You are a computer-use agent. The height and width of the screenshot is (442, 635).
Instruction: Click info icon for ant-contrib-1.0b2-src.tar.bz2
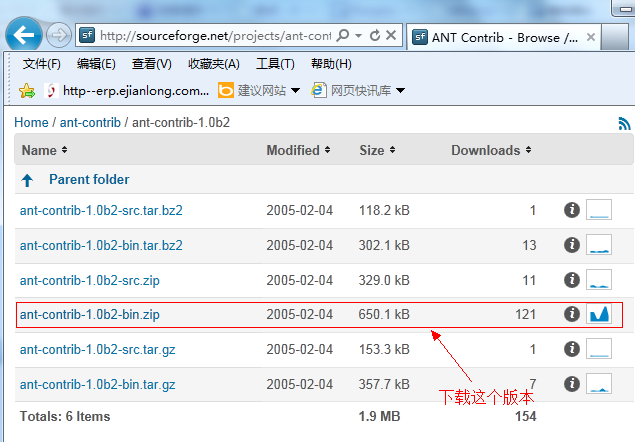[x=572, y=210]
